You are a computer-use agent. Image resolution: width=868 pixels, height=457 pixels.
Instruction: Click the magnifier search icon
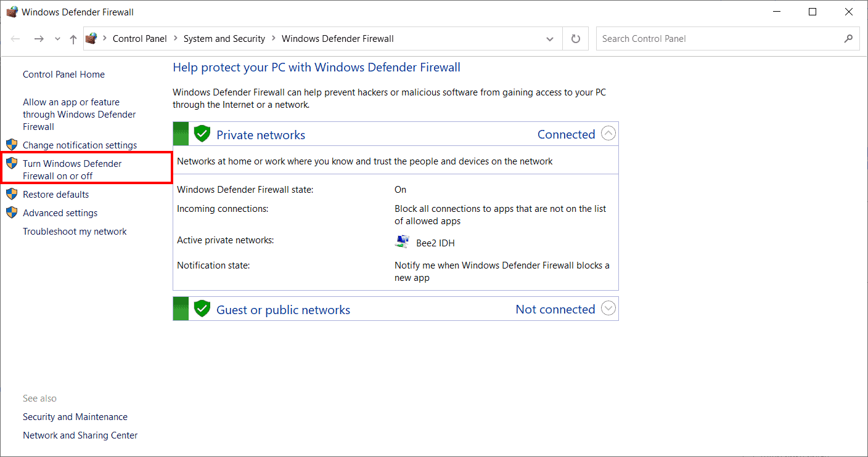849,38
